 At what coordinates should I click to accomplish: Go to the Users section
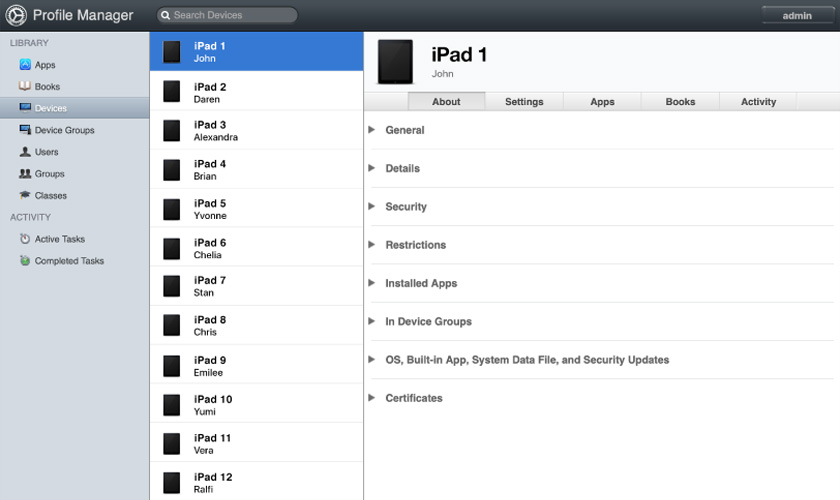[47, 152]
